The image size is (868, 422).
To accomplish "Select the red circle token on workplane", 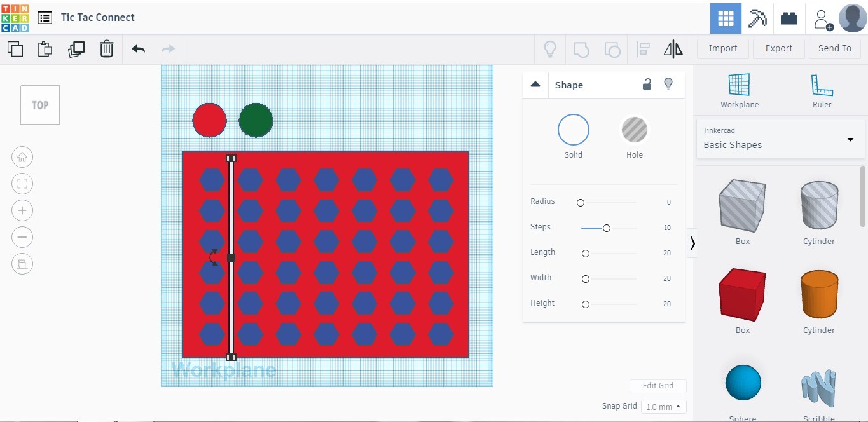I will (x=209, y=120).
